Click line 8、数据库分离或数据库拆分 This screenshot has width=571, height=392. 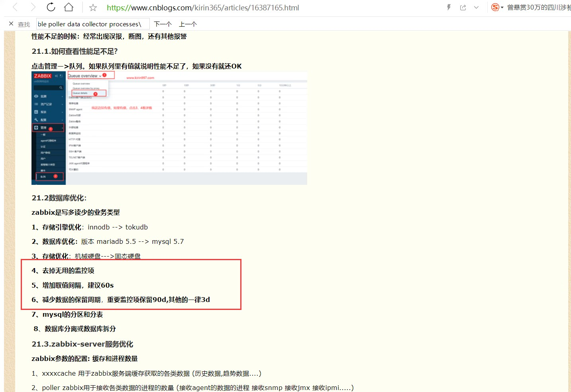tap(75, 329)
